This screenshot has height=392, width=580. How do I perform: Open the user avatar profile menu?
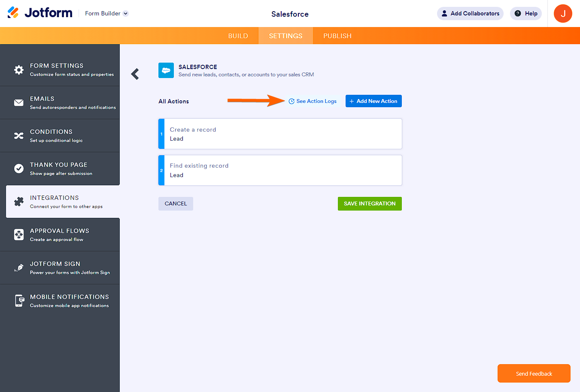[563, 13]
